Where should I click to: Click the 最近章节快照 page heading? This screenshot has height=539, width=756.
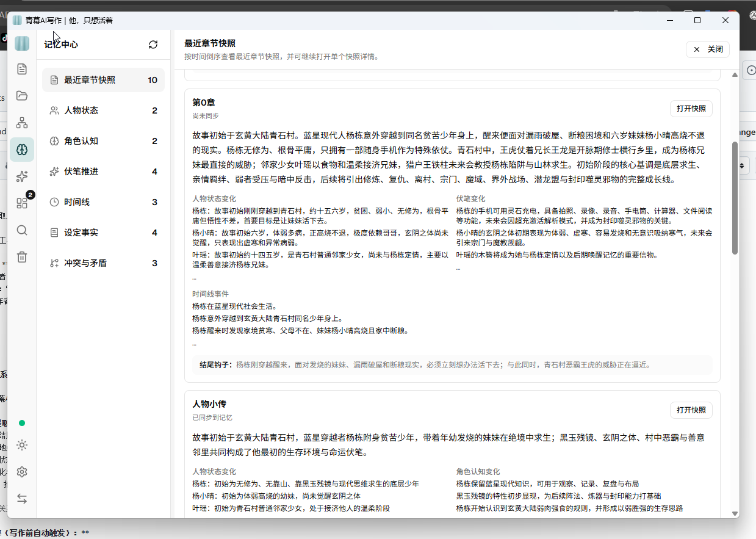[x=210, y=43]
